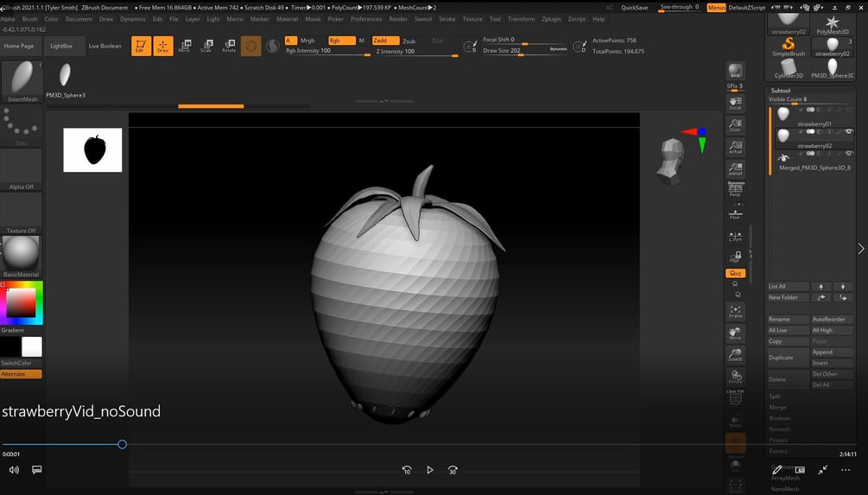The width and height of the screenshot is (868, 495).
Task: Click the Sculptris Pro icon
Action: (272, 46)
